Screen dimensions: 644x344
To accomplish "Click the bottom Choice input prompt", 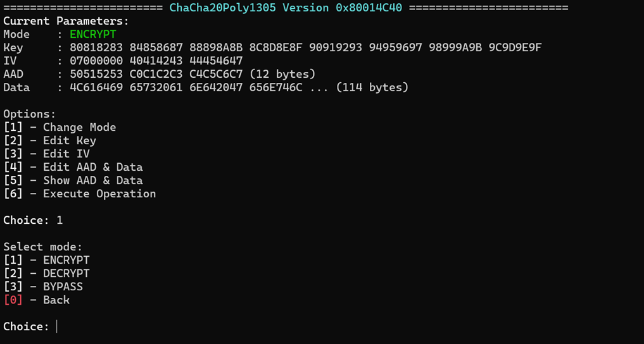I will [30, 326].
